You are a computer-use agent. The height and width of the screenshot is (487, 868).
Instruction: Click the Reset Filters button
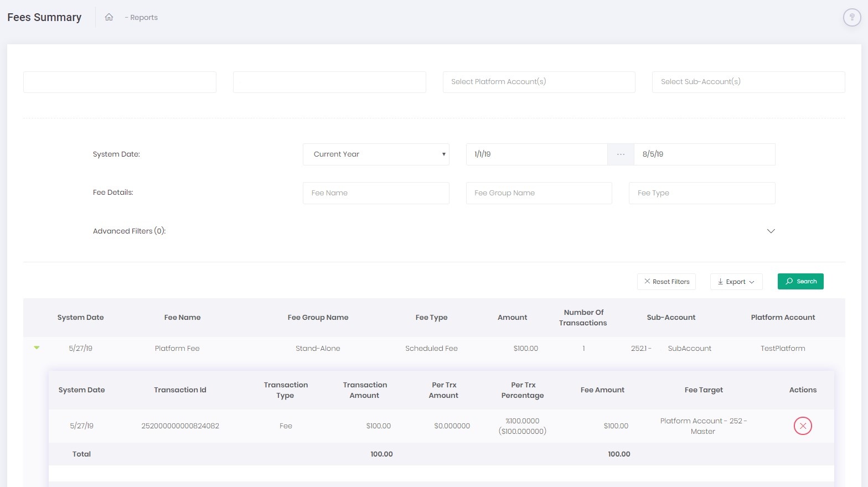coord(666,282)
